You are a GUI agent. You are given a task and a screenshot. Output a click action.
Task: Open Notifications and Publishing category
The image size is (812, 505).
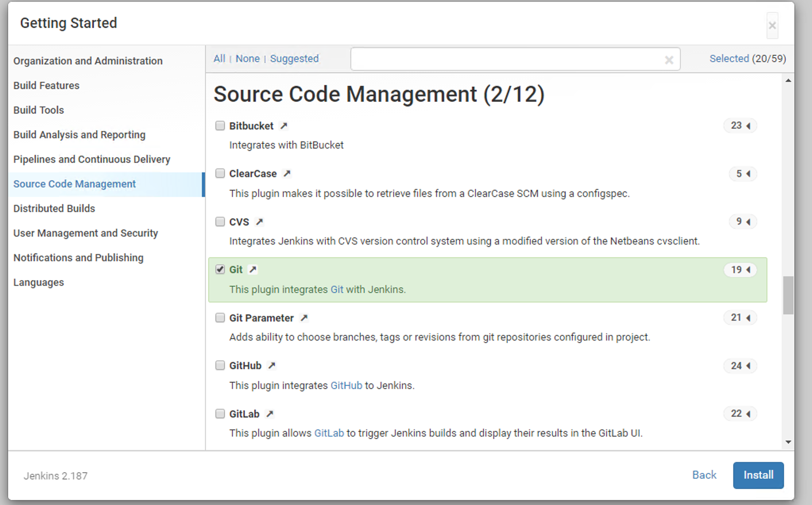78,258
